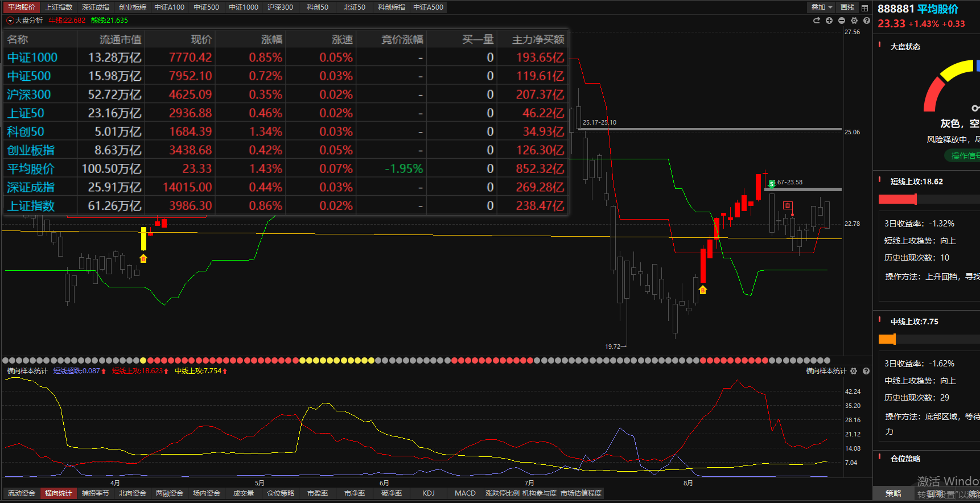Open 中证1000 row in index table

click(286, 57)
